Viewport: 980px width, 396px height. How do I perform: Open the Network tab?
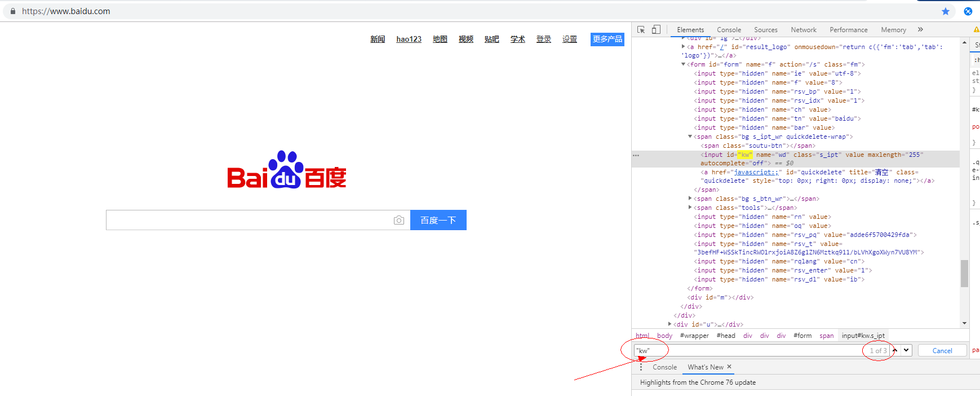point(804,30)
